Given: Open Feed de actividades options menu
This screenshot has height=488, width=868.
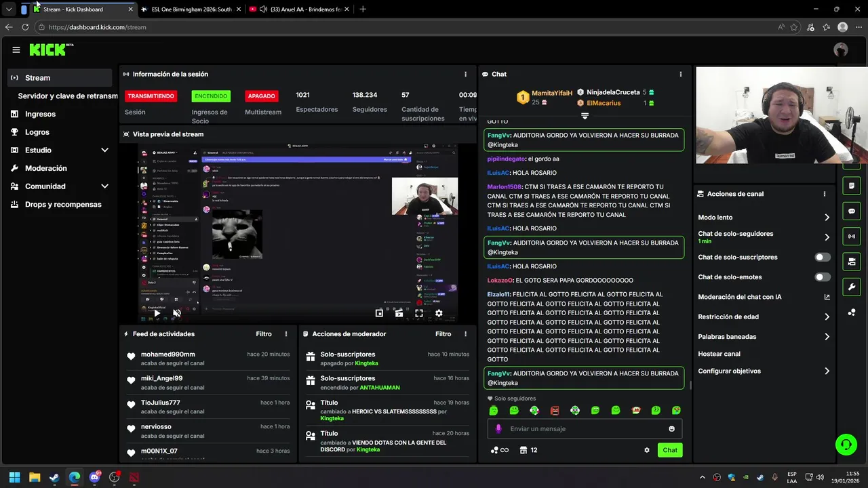Looking at the screenshot, I should point(286,334).
